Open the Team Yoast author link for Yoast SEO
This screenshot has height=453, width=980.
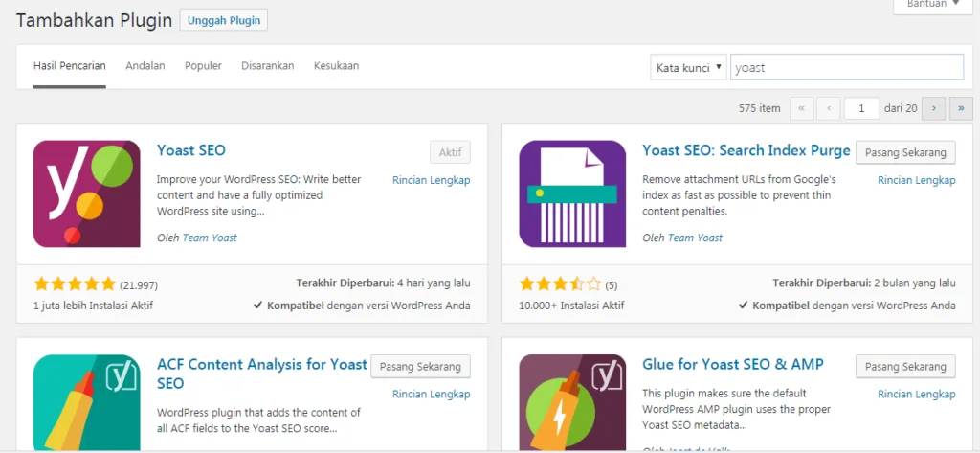[x=210, y=238]
